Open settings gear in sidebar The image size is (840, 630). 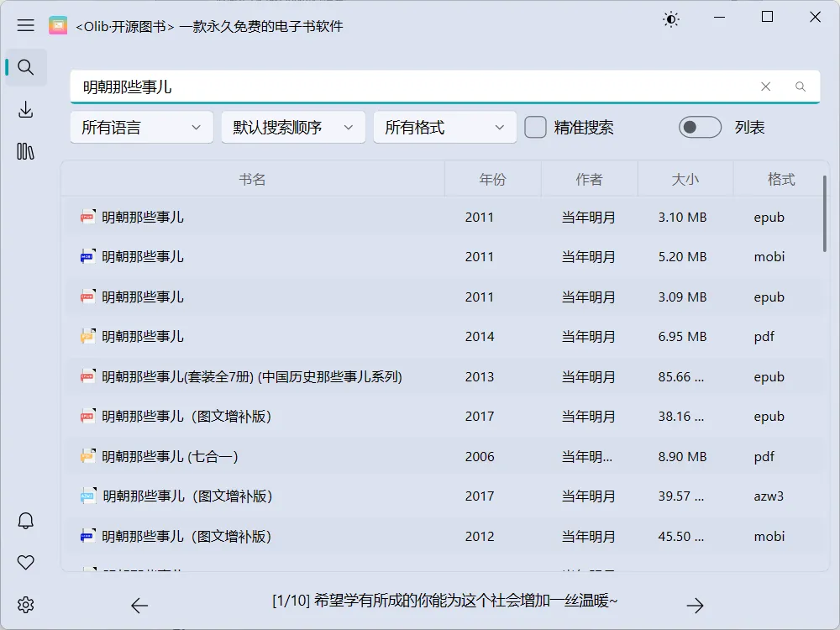(26, 605)
